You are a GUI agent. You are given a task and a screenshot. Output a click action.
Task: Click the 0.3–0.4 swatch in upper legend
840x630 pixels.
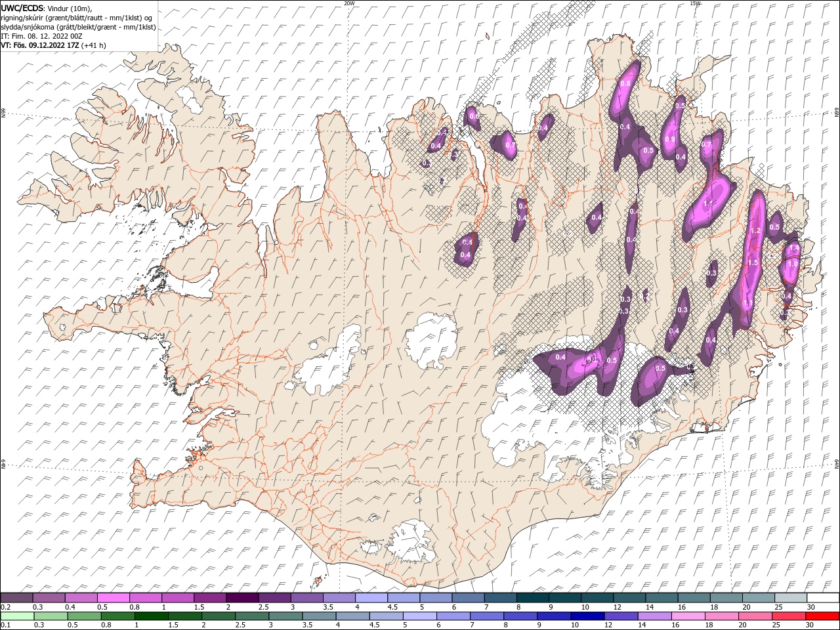(x=49, y=598)
